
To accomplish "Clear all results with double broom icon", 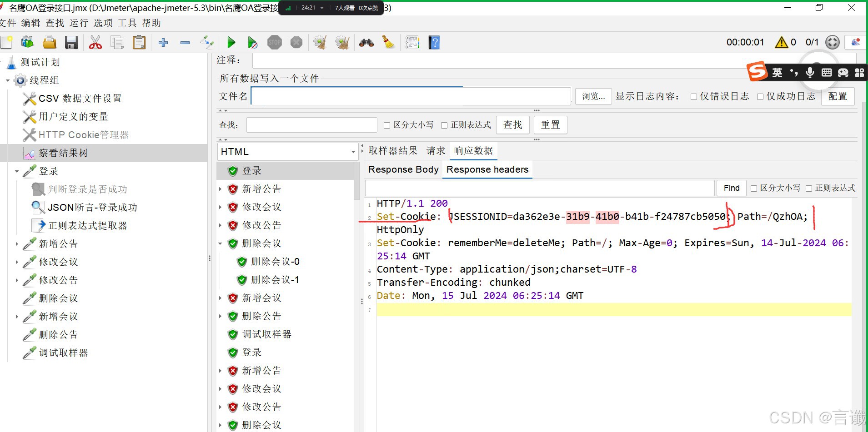I will click(x=342, y=43).
